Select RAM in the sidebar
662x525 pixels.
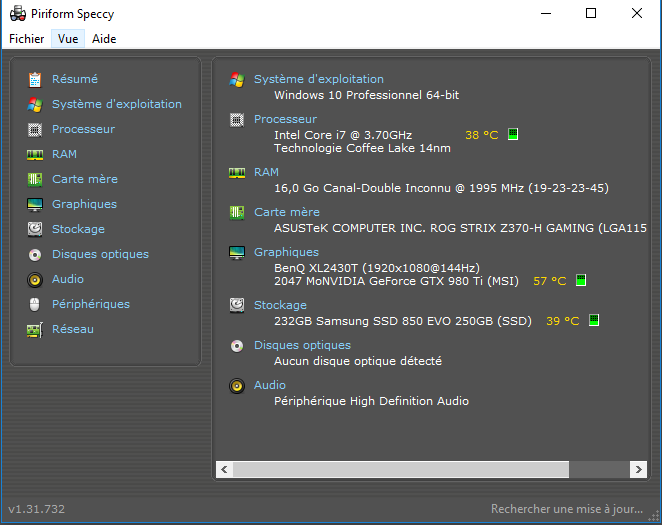64,154
